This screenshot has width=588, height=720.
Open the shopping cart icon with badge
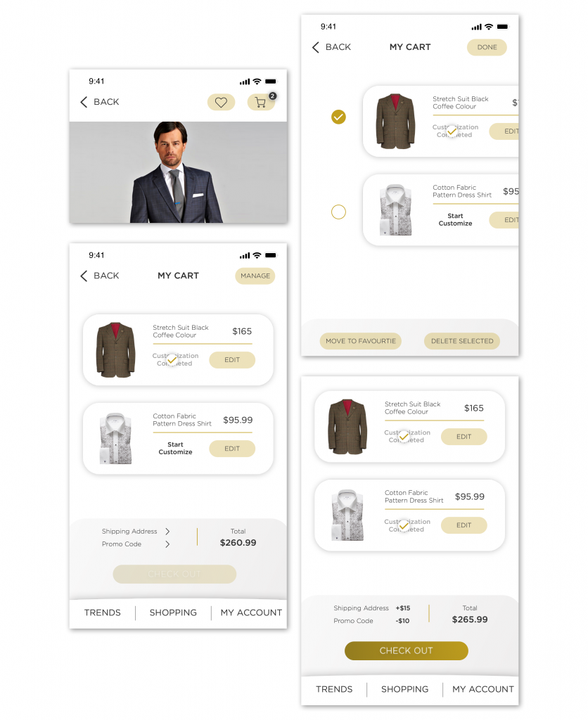[x=262, y=102]
